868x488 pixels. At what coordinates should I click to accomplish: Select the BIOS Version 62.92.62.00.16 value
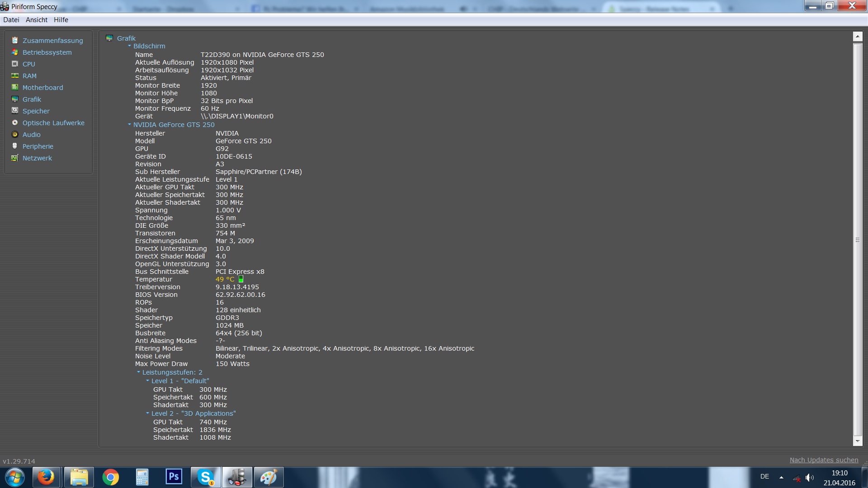point(241,295)
